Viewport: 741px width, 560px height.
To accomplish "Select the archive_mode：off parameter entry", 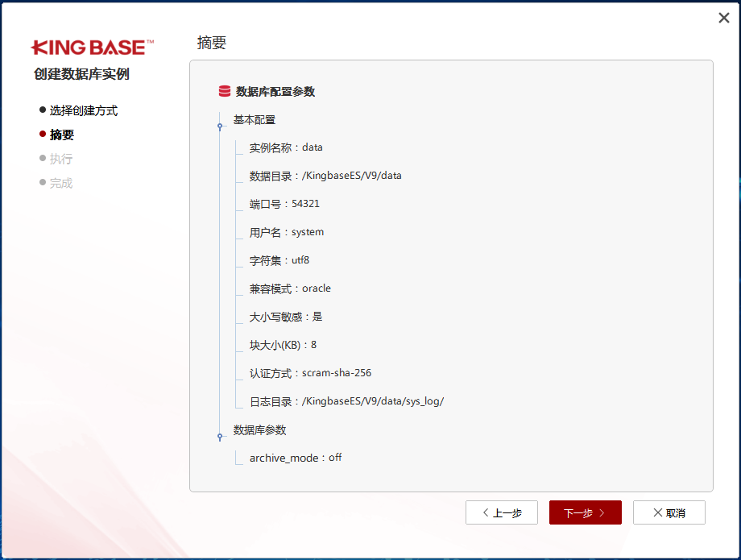I will pyautogui.click(x=298, y=458).
